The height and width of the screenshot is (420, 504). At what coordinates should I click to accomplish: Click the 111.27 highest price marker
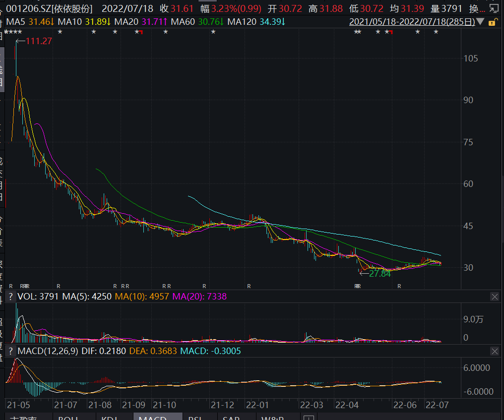coord(38,41)
